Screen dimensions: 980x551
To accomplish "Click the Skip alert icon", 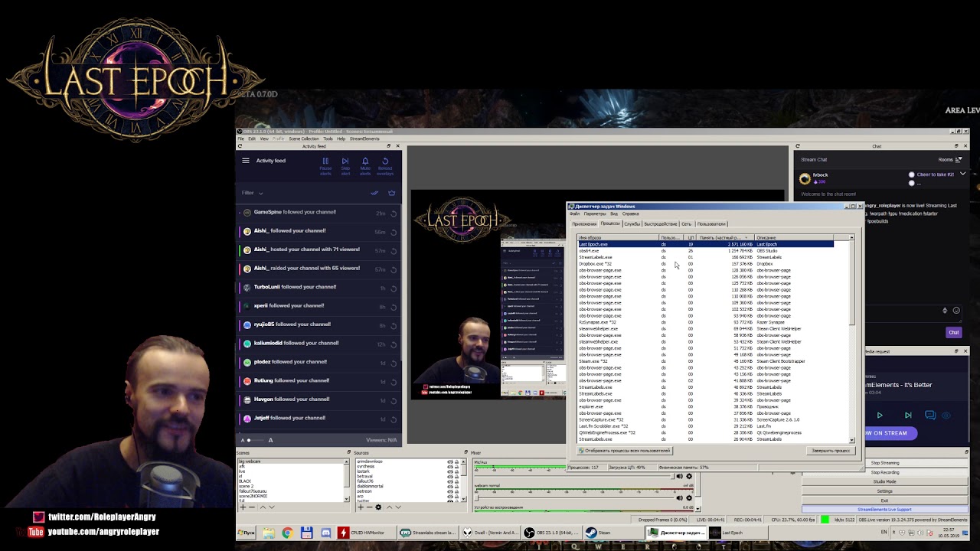I will click(345, 161).
